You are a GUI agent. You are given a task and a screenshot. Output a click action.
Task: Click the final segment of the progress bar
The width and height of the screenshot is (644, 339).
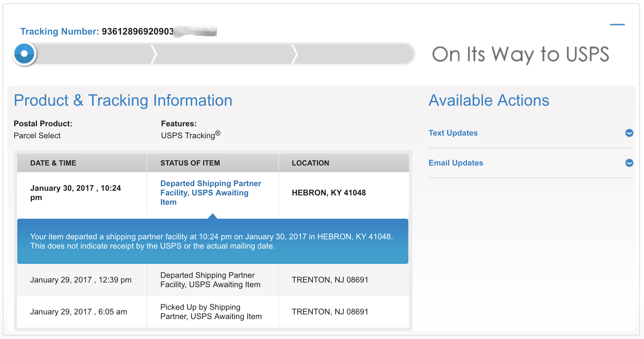coord(354,54)
